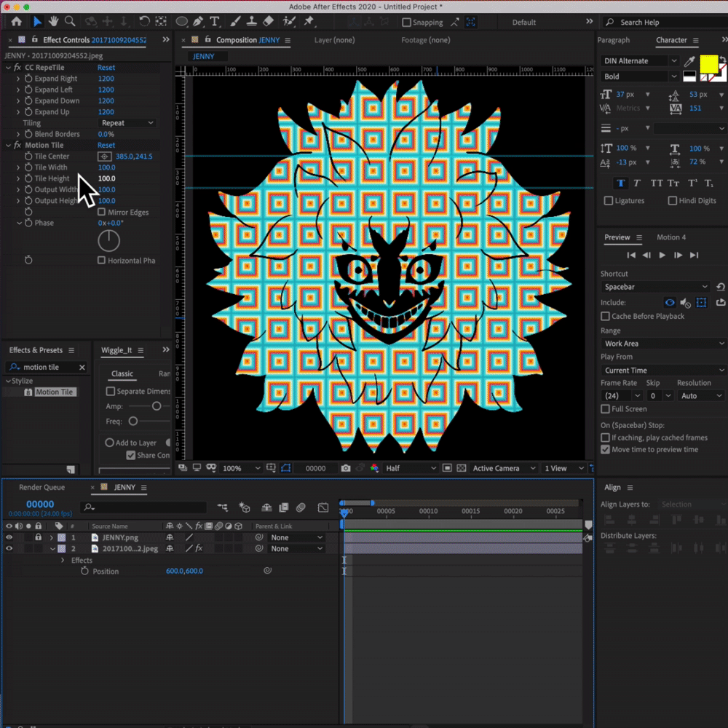Select the Type tool

(215, 22)
